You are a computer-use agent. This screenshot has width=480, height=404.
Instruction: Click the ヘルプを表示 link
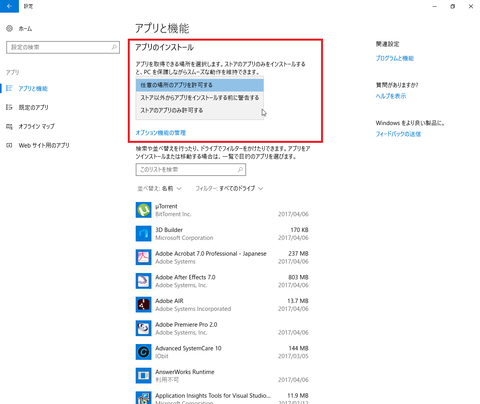pos(391,96)
